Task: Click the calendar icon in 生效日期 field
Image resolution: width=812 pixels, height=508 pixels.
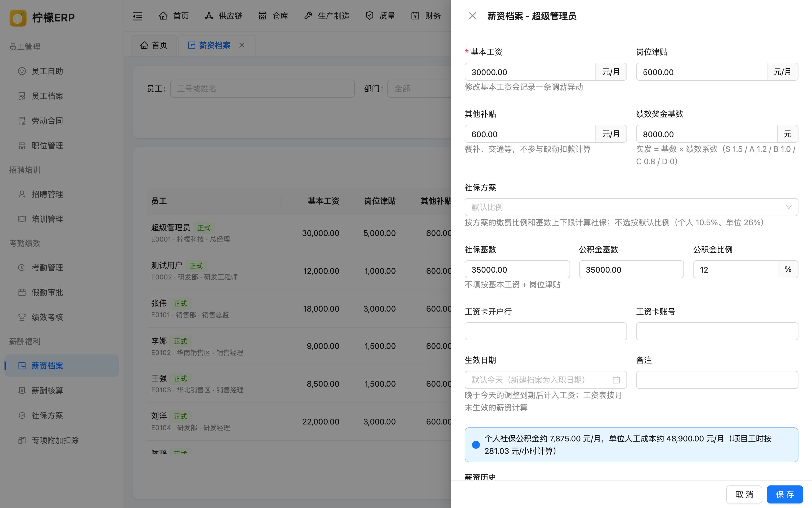Action: (x=616, y=380)
